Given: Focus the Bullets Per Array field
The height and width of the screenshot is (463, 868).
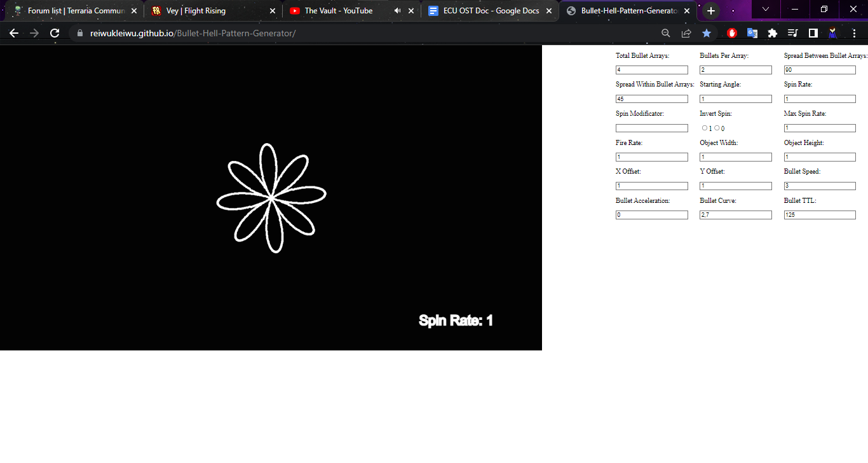Looking at the screenshot, I should click(x=736, y=70).
